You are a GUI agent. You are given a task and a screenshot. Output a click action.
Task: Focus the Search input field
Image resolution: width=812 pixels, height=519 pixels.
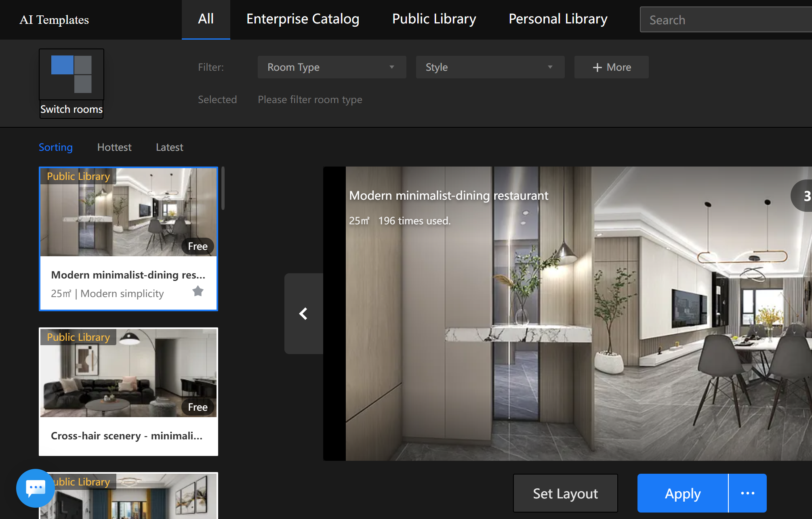(726, 20)
